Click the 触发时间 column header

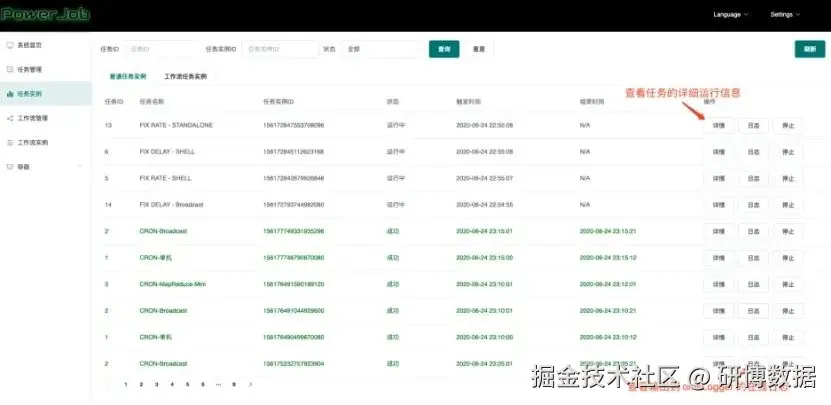coord(468,101)
